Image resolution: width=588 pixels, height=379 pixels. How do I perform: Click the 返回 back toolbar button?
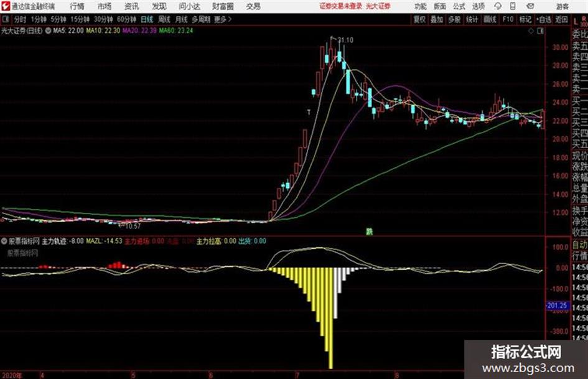click(561, 19)
